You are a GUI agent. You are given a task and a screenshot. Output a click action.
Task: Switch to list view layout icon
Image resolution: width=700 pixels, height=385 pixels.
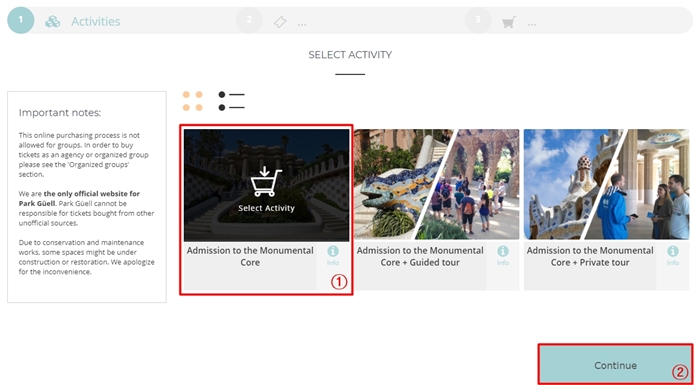[231, 101]
